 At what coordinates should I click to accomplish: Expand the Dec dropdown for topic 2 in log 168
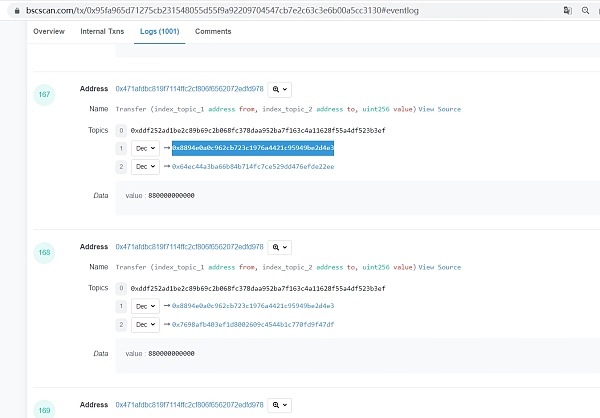145,325
